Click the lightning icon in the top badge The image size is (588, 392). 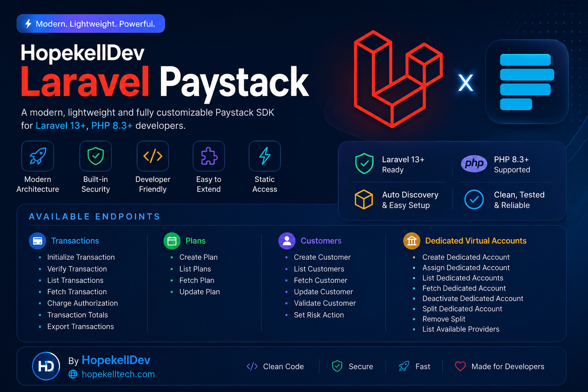click(x=28, y=24)
